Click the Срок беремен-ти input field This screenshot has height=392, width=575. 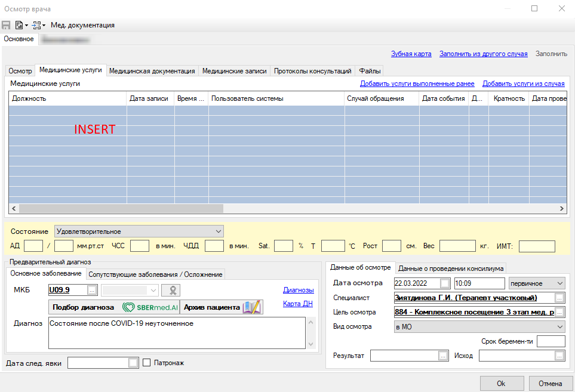tap(551, 341)
